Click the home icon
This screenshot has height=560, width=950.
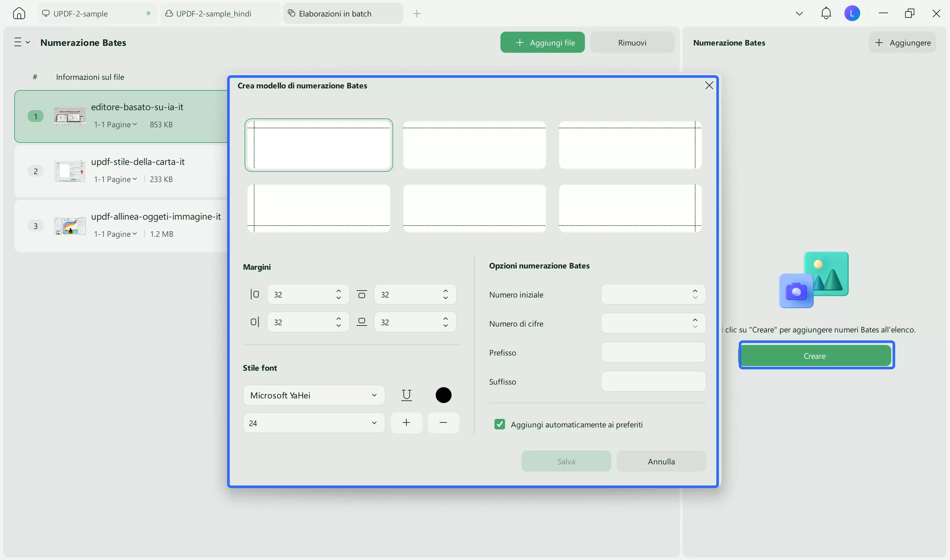(x=19, y=14)
